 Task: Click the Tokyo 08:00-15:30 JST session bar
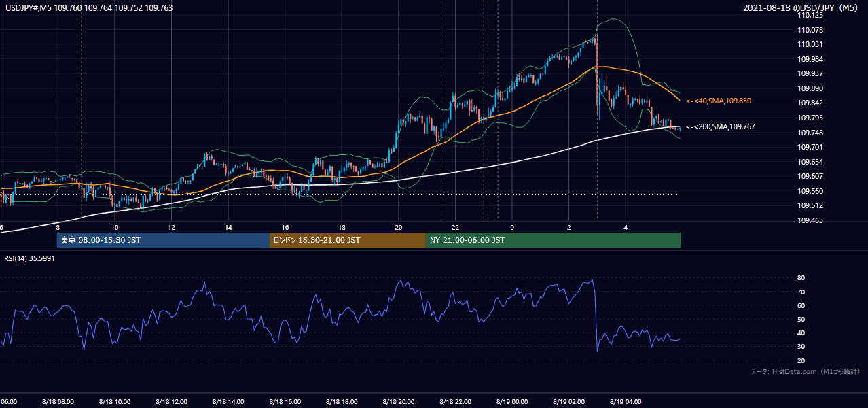[x=164, y=240]
